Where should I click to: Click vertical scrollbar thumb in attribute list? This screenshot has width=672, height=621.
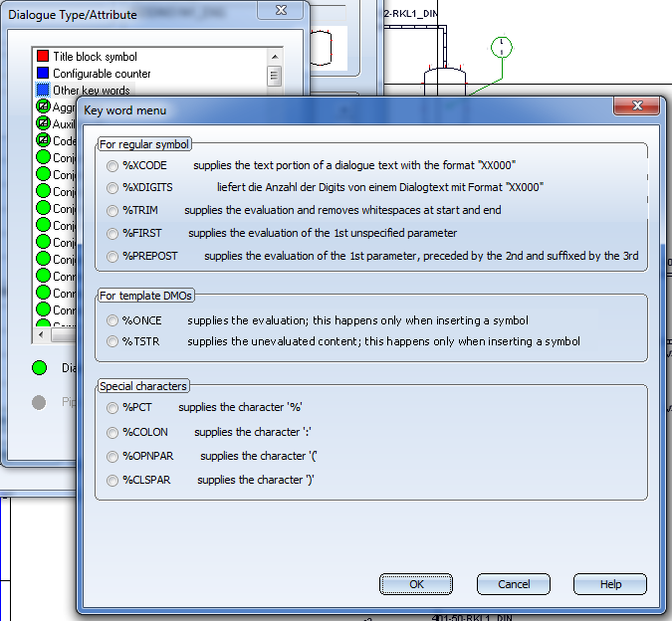click(x=274, y=76)
